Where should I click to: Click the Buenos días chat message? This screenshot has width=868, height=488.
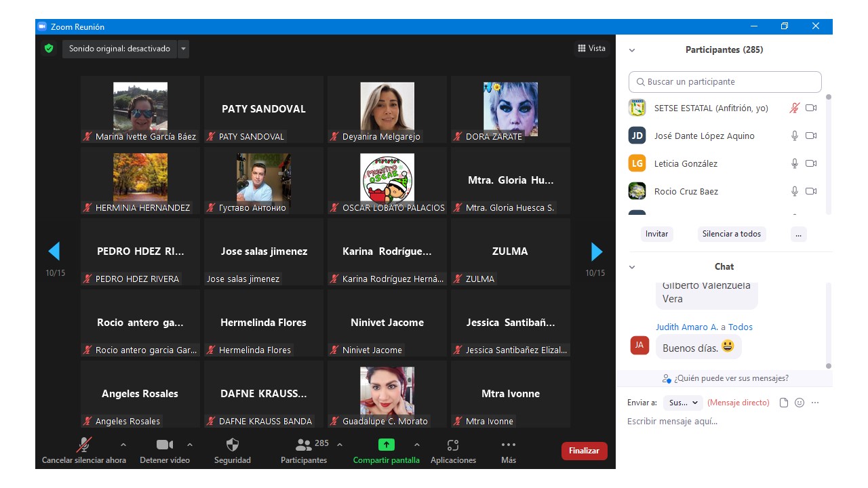tap(698, 347)
